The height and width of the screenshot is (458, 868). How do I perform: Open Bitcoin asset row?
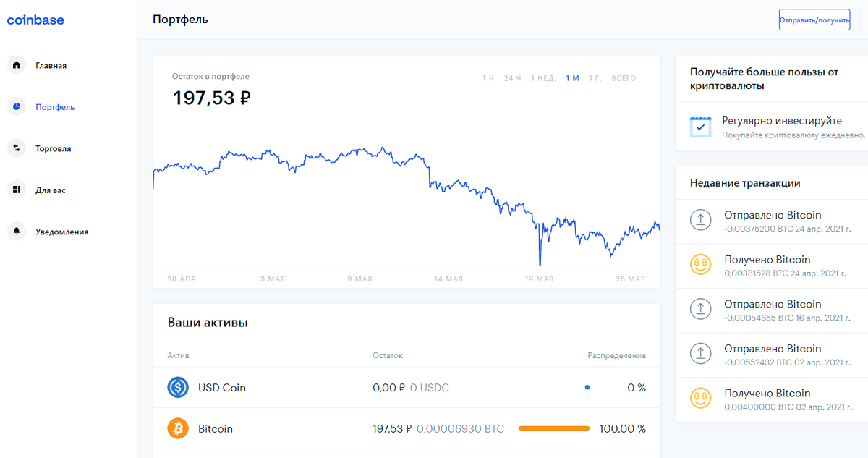(x=407, y=429)
